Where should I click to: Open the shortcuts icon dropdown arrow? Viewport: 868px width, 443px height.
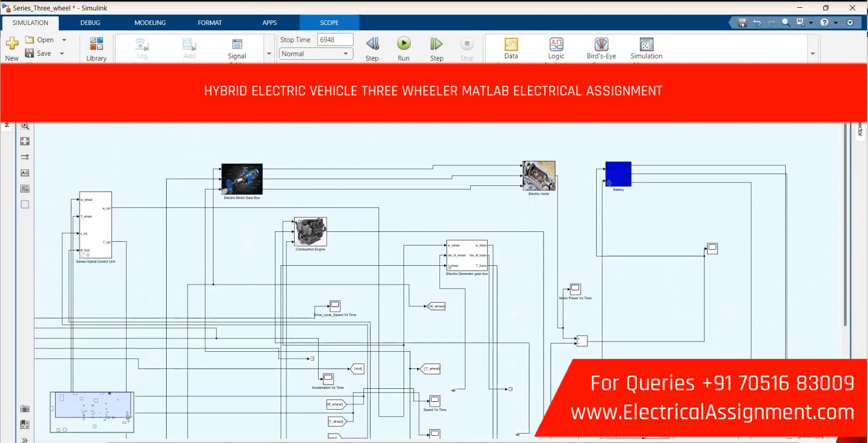(x=811, y=22)
